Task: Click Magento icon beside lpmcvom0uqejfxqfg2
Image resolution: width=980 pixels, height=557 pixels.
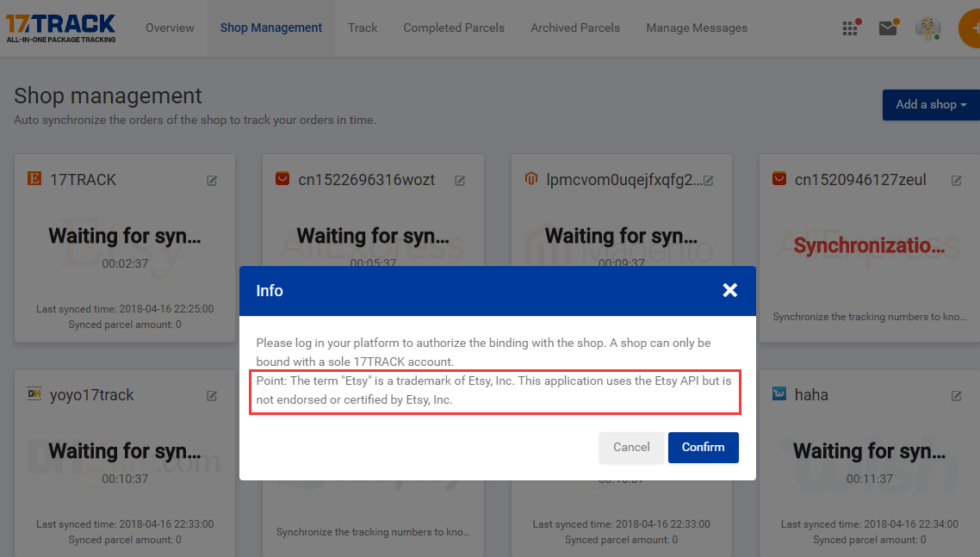Action: (531, 179)
